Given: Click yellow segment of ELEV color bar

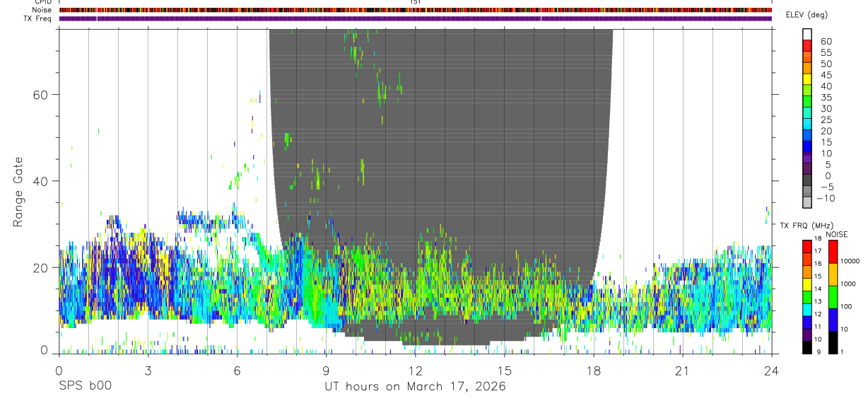Looking at the screenshot, I should click(807, 79).
